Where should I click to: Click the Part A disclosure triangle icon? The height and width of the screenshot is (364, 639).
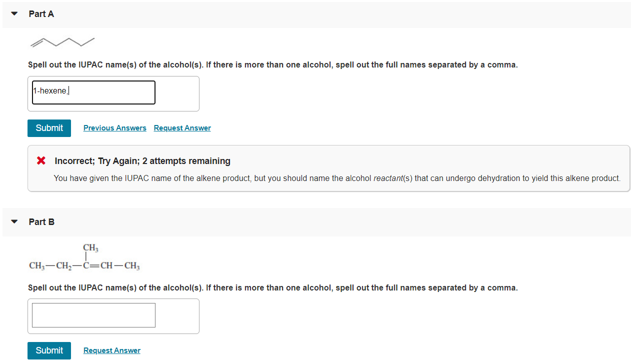pyautogui.click(x=13, y=13)
